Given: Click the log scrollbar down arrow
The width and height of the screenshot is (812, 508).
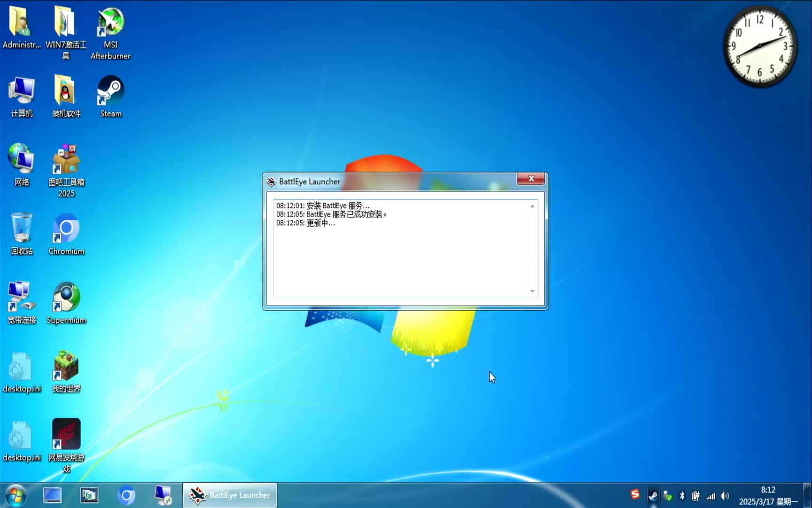Looking at the screenshot, I should [532, 291].
